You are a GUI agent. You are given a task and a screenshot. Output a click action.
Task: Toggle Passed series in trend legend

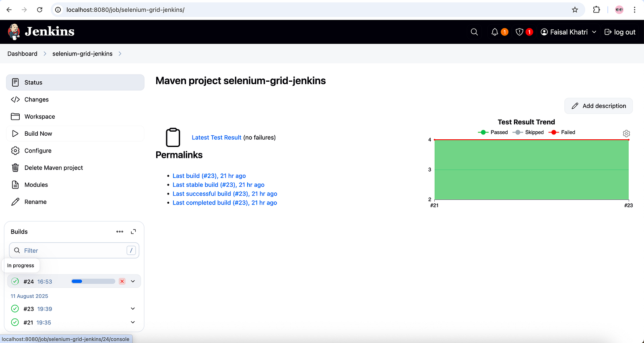coord(493,132)
